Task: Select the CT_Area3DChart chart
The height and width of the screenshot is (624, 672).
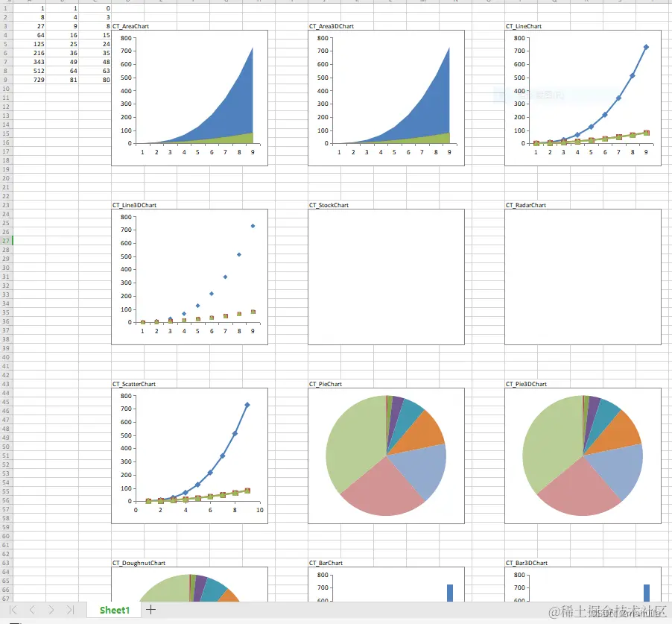Action: pos(386,98)
